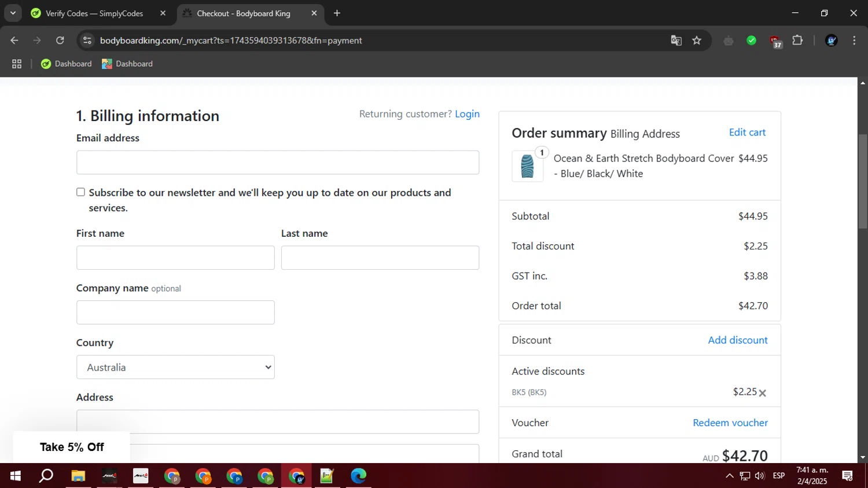Show hidden system tray icons

point(729,476)
